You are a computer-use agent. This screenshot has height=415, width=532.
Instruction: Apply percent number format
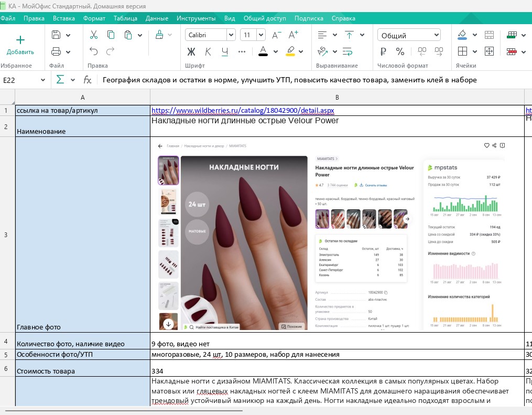[400, 51]
